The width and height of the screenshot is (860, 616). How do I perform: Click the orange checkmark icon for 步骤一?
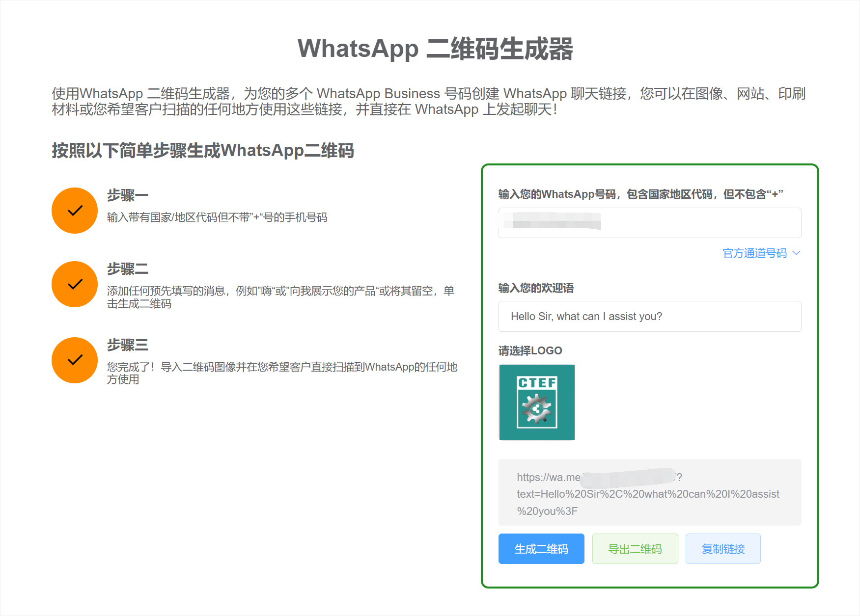point(75,211)
